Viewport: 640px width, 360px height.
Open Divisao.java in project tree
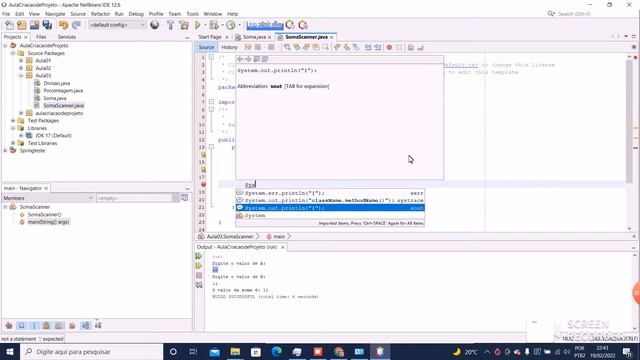57,83
